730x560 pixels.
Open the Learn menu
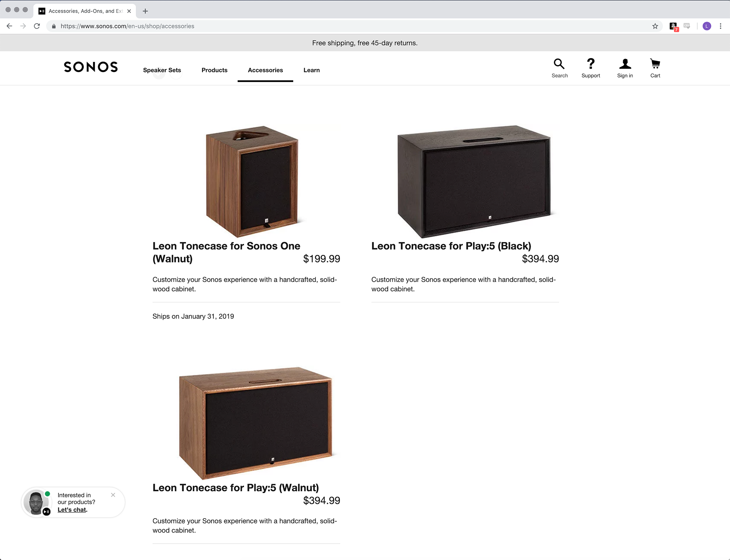click(x=311, y=70)
